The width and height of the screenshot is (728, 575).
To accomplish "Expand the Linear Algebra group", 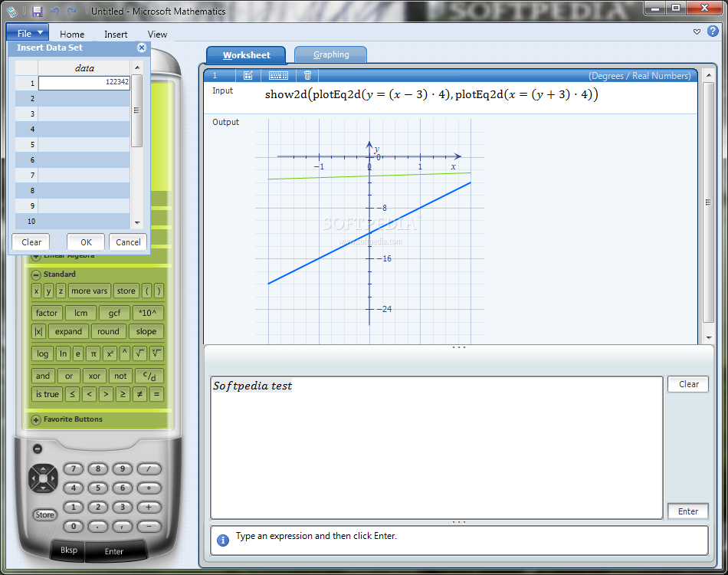I will 36,256.
